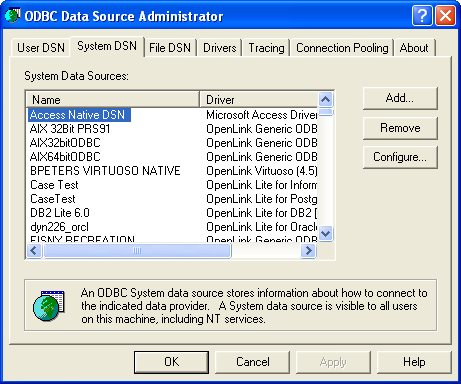Switch to the User DSN tab
The width and height of the screenshot is (461, 384).
41,48
